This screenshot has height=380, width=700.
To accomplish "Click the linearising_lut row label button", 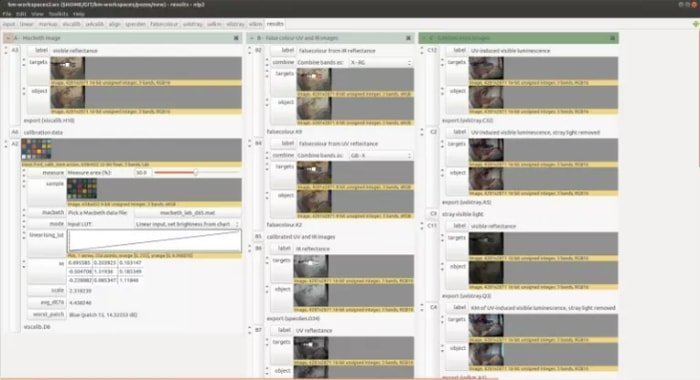I will pos(46,235).
